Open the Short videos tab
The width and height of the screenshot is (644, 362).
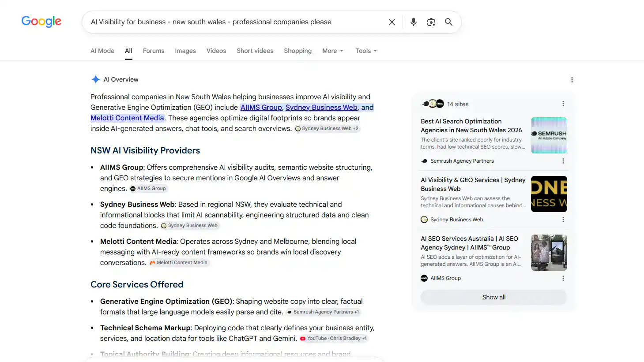[255, 51]
